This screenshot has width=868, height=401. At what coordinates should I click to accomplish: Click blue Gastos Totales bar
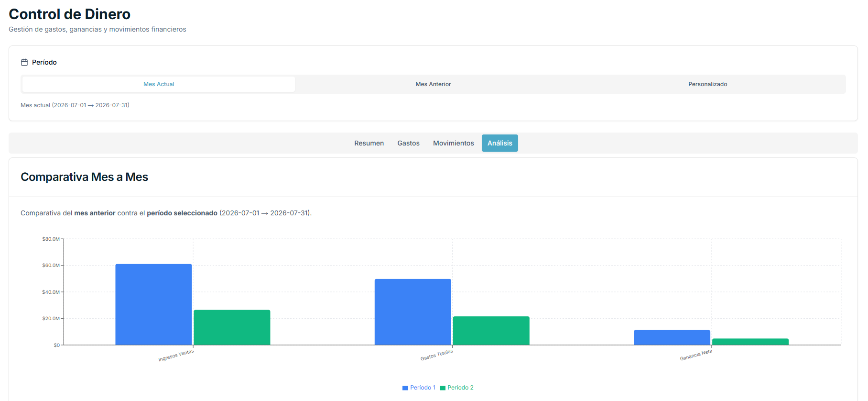click(x=412, y=312)
